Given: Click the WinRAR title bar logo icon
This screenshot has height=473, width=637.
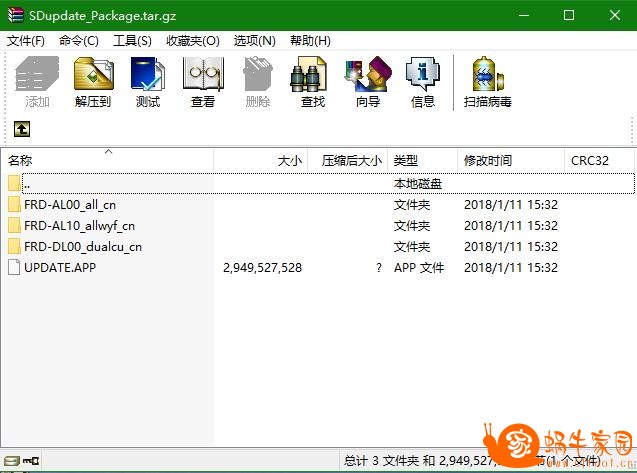Looking at the screenshot, I should click(16, 15).
